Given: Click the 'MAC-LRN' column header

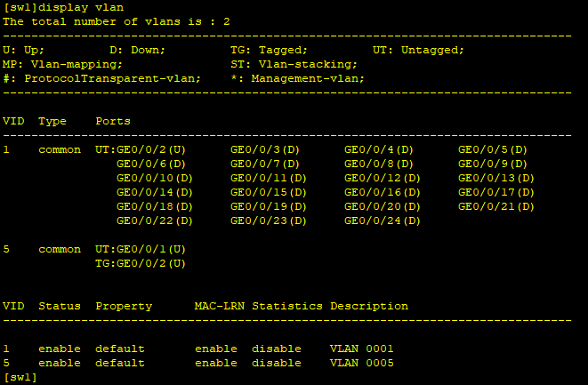Looking at the screenshot, I should pos(220,306).
